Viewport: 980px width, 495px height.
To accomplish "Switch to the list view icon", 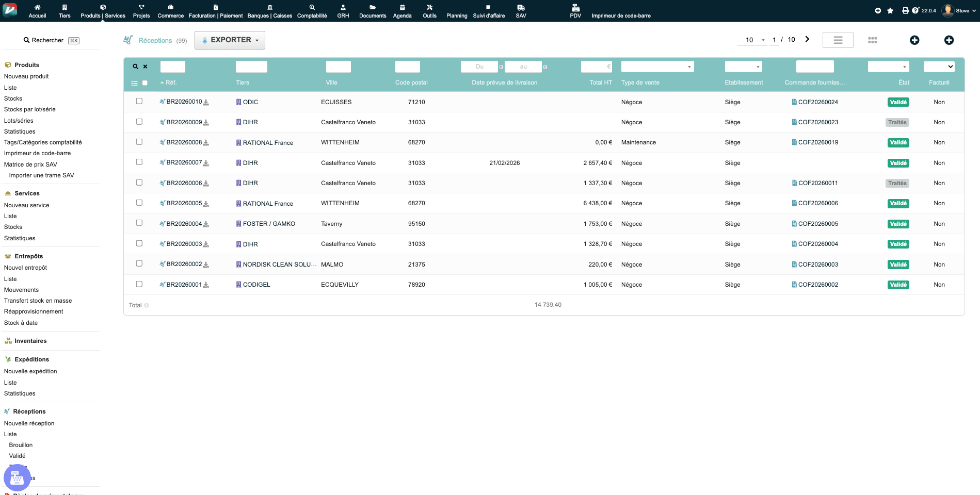I will click(x=838, y=40).
